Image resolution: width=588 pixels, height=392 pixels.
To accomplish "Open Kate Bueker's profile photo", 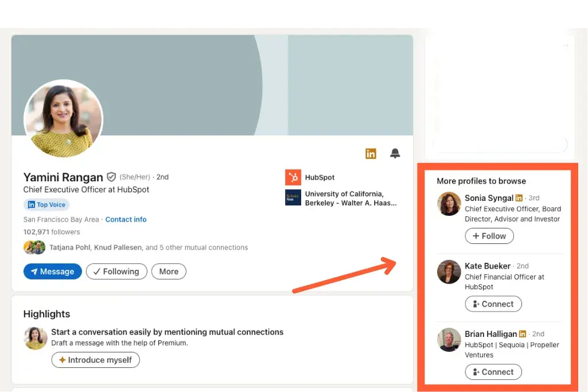I will pyautogui.click(x=449, y=272).
